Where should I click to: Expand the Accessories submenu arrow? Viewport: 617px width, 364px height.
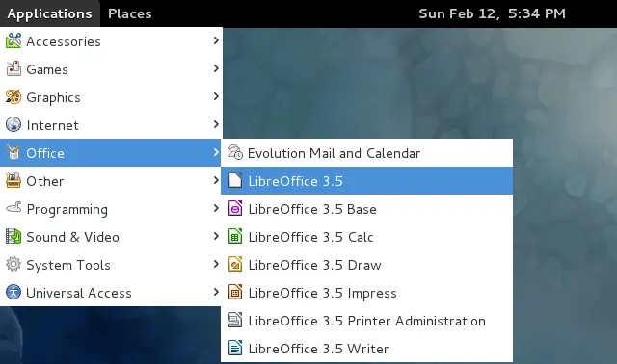point(216,40)
